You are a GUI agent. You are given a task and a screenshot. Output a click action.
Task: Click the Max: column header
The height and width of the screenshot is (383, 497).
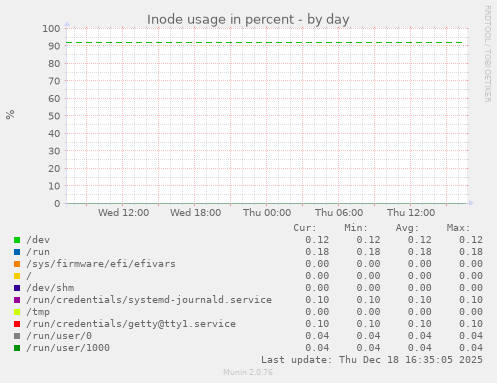[x=458, y=228]
